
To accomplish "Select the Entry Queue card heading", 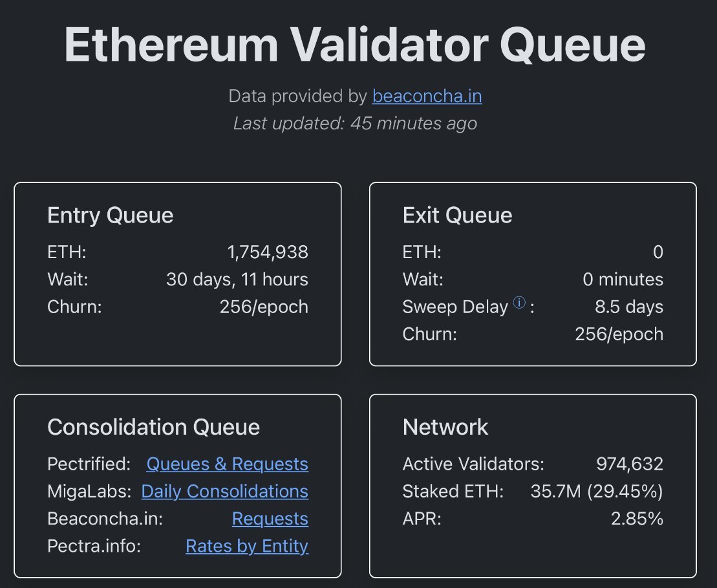I will tap(110, 215).
